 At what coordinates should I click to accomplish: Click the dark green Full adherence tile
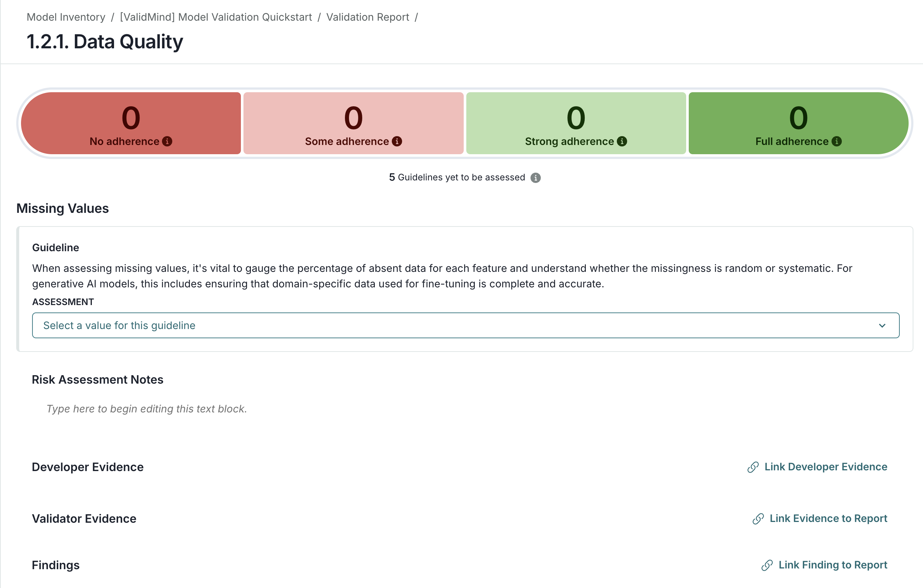(x=798, y=115)
